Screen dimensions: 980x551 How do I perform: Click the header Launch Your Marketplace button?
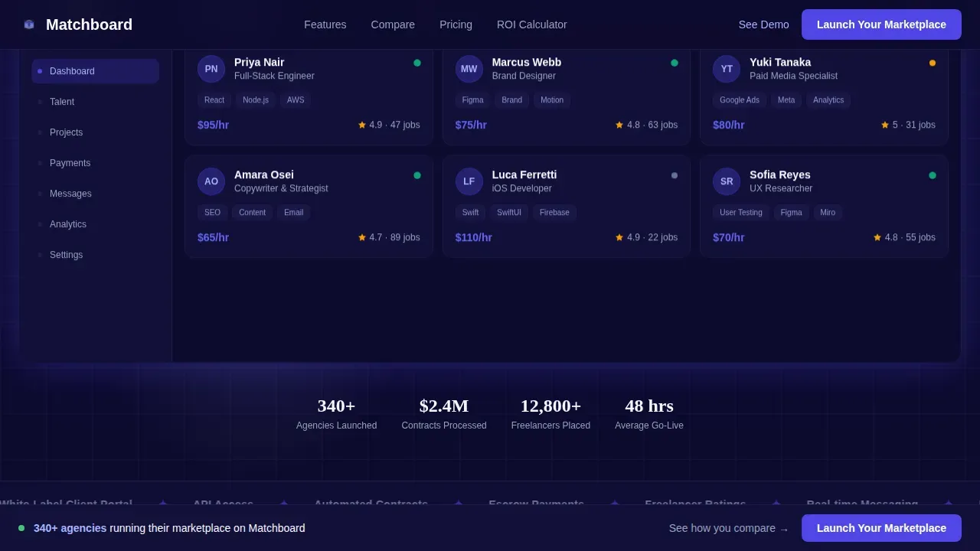tap(881, 24)
